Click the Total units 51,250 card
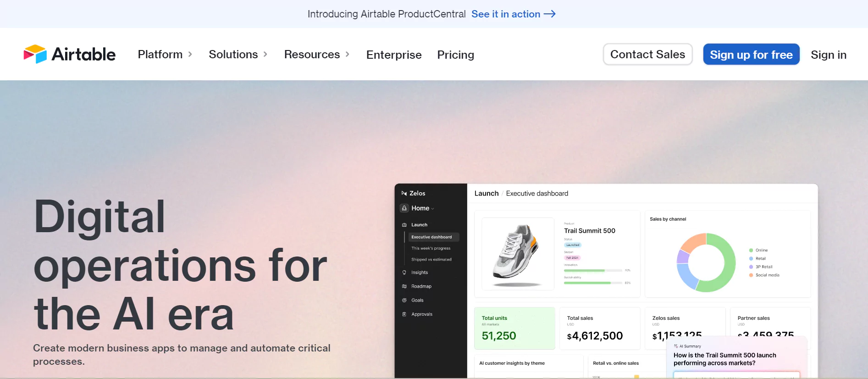 (x=514, y=329)
